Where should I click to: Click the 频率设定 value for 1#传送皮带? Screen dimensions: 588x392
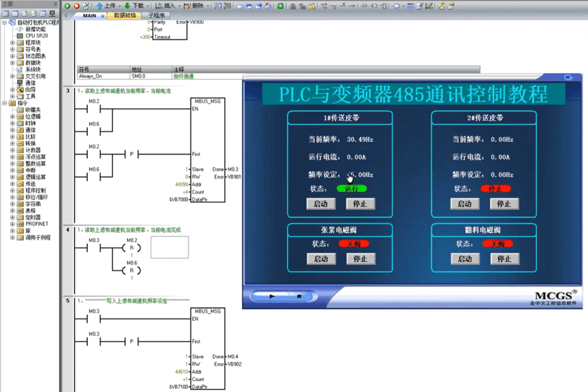360,175
